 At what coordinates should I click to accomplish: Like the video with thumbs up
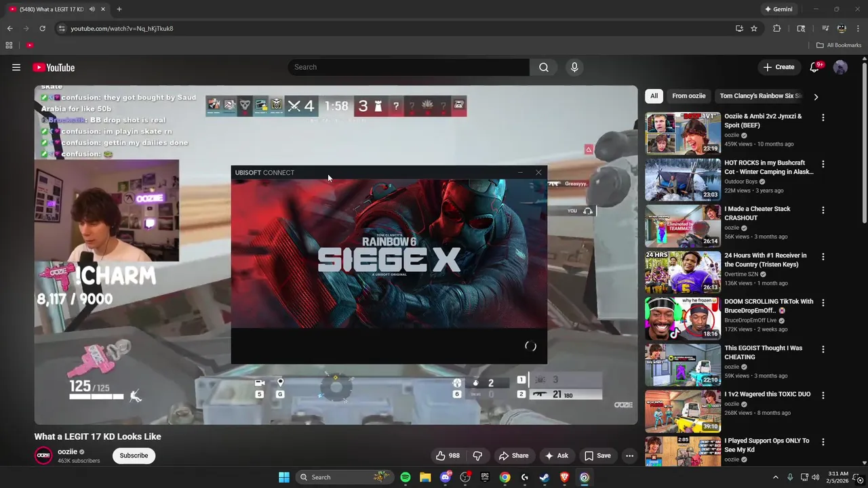pyautogui.click(x=448, y=455)
